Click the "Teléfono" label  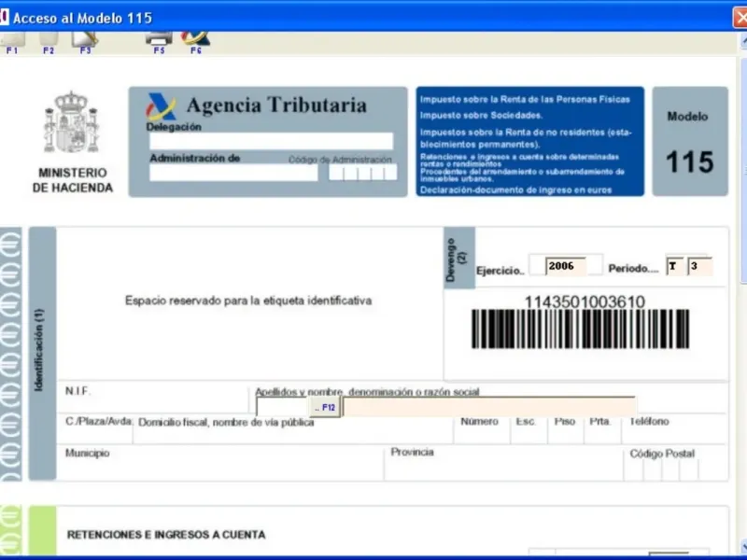(x=649, y=422)
